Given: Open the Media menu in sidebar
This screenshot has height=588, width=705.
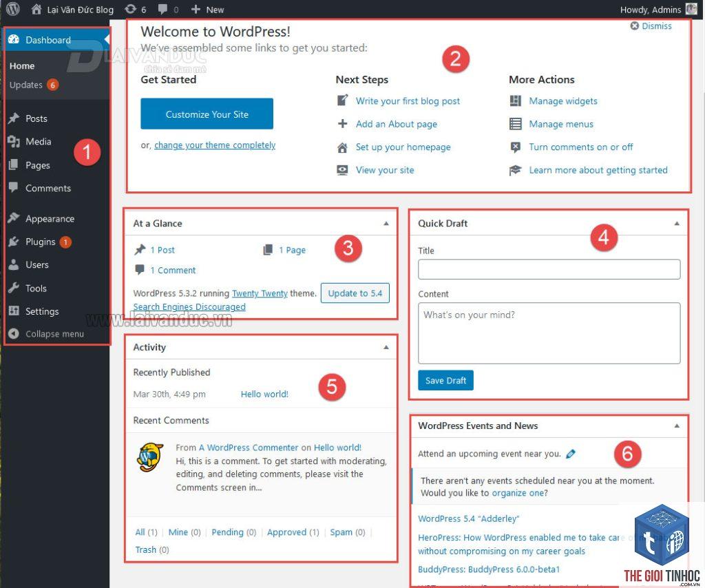Looking at the screenshot, I should (x=39, y=142).
